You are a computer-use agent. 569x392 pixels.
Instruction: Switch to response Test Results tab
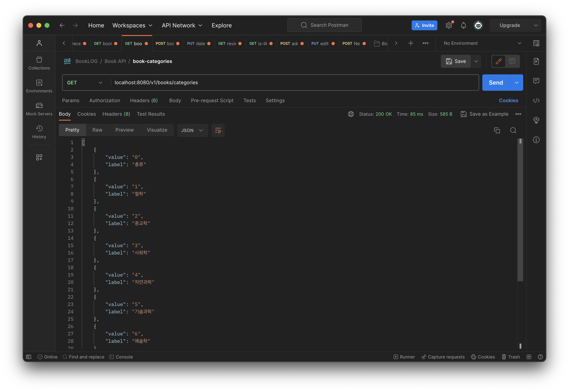coord(151,114)
